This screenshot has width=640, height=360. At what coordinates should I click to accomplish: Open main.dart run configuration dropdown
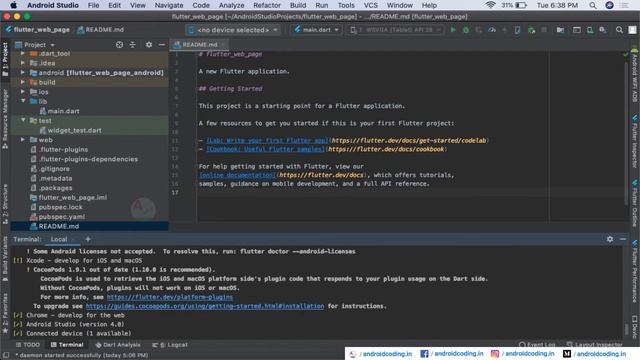(x=316, y=30)
